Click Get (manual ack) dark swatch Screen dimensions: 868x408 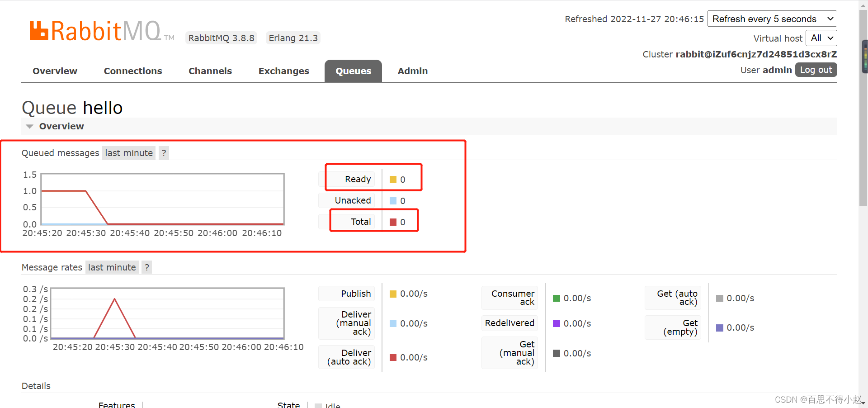point(557,353)
